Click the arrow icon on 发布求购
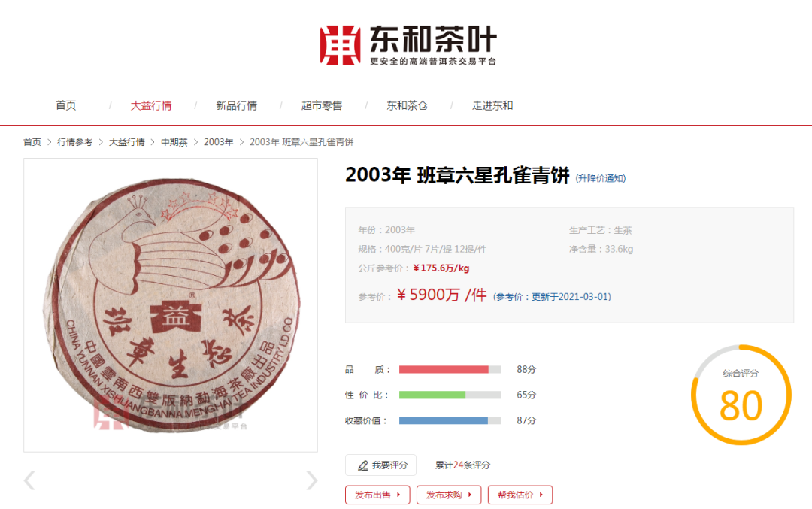 tap(470, 495)
